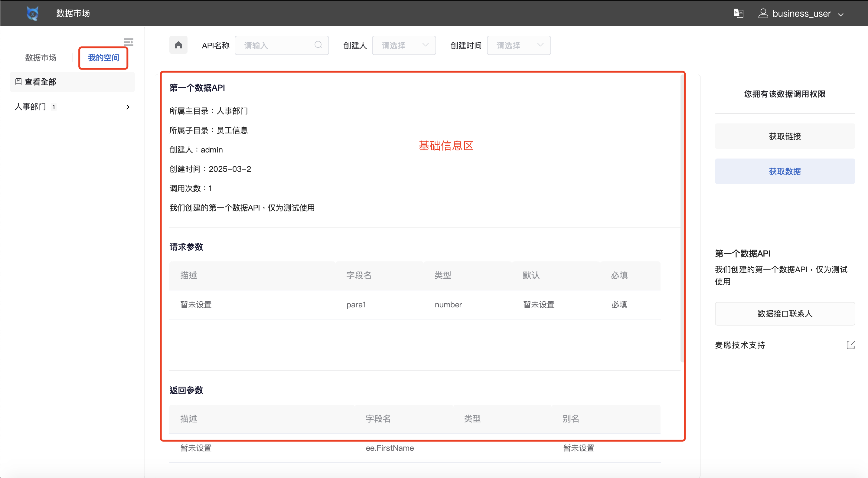The height and width of the screenshot is (478, 868).
Task: Click the 获取数据 button
Action: click(x=785, y=171)
